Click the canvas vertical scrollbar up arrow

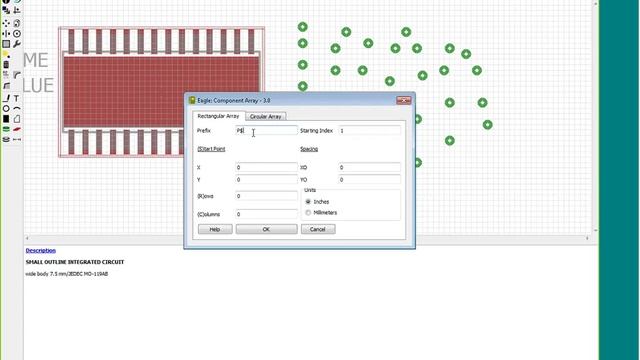click(x=596, y=3)
